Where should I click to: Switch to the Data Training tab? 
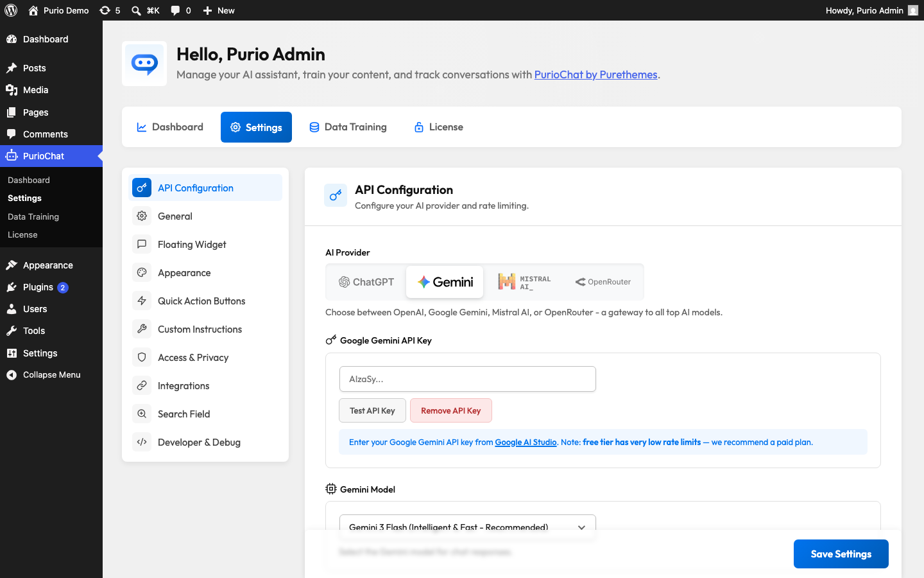(x=348, y=127)
